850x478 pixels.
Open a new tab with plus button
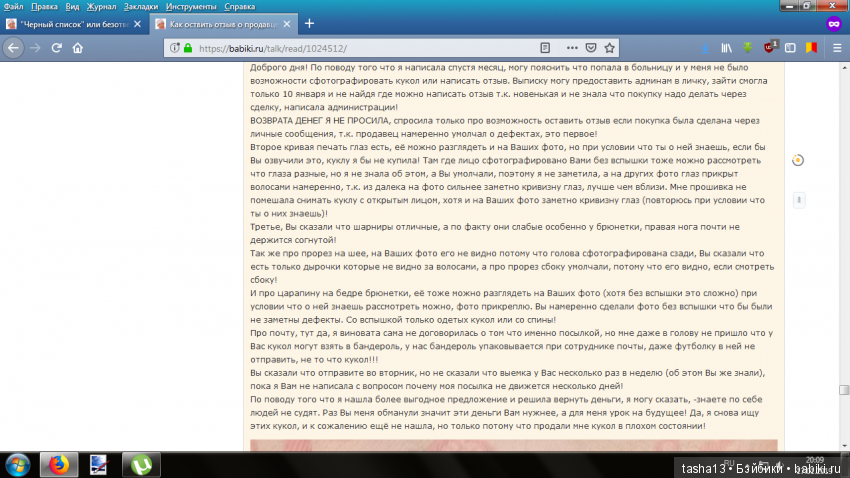pyautogui.click(x=309, y=23)
